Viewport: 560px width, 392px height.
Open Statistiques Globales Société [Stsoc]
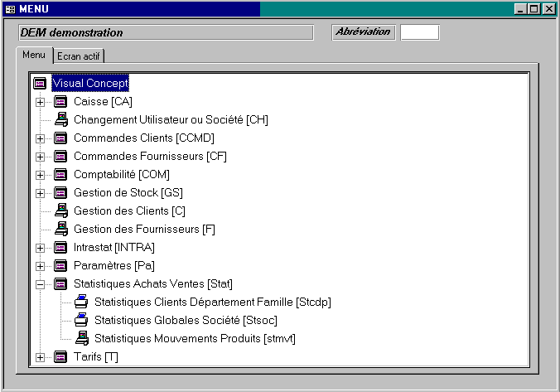[186, 321]
